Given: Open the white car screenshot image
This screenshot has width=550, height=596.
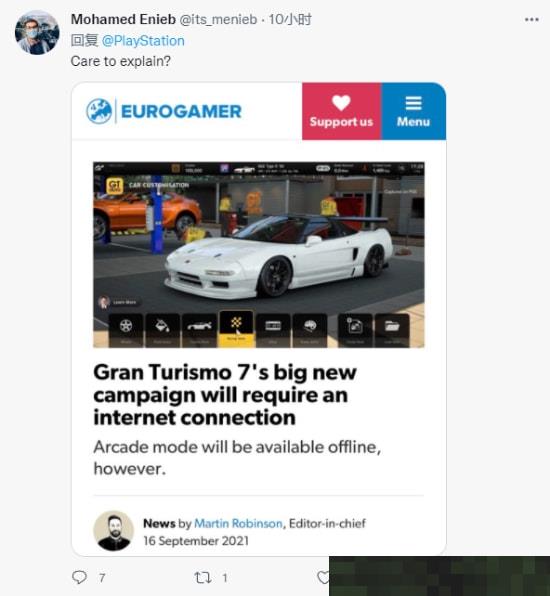Looking at the screenshot, I should point(258,255).
